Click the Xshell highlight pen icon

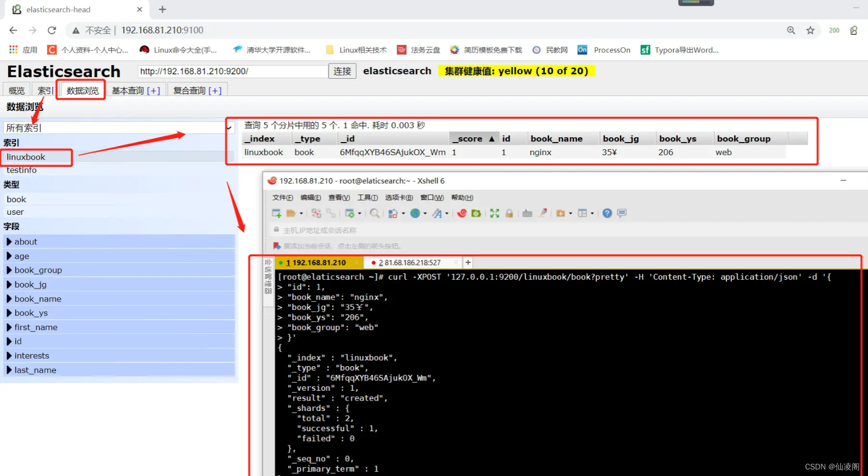[543, 213]
